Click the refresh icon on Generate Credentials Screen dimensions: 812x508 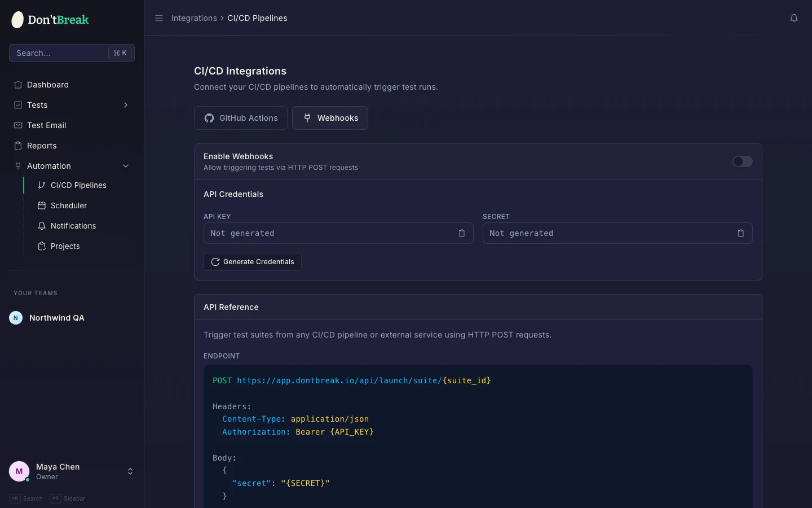215,262
